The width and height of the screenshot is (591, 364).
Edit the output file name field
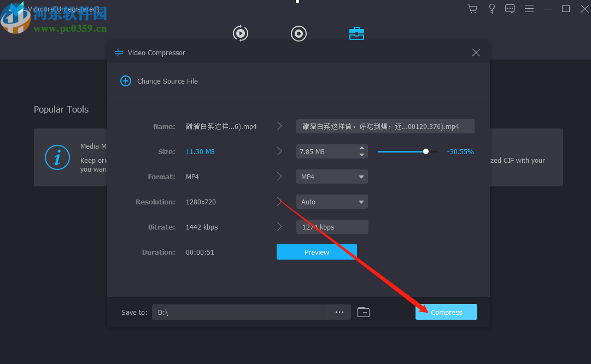(x=385, y=127)
